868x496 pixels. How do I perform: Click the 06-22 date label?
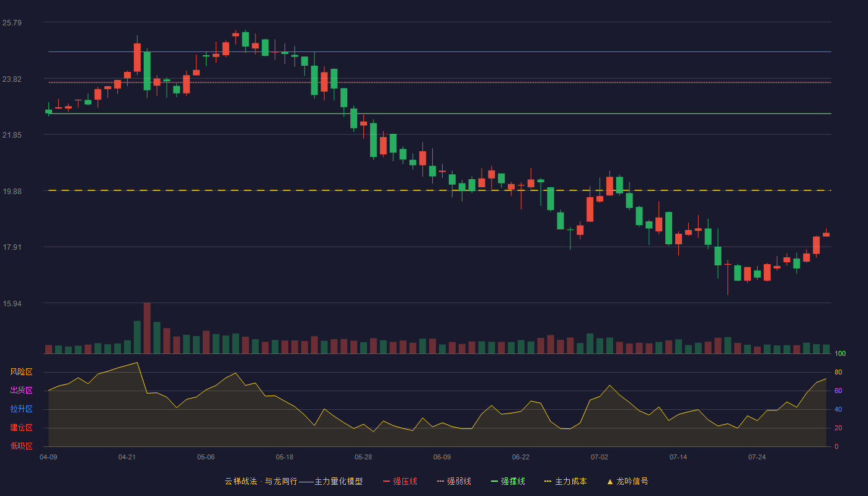point(521,457)
